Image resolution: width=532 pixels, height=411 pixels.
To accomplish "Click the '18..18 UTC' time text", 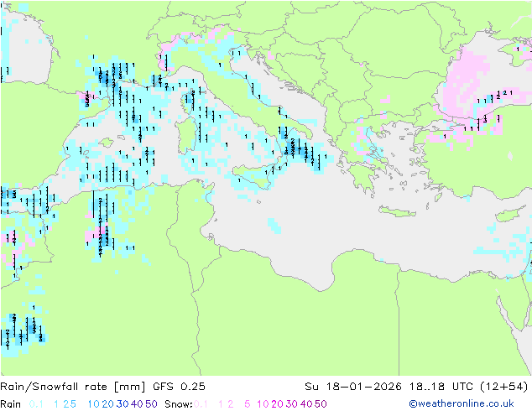I will (441, 387).
